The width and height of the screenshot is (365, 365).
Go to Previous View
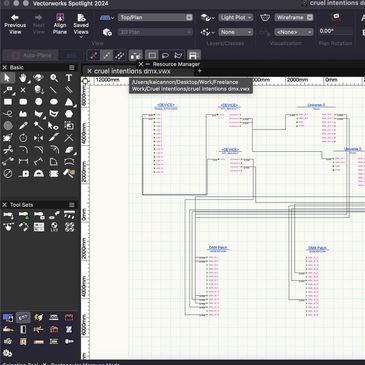pos(15,24)
